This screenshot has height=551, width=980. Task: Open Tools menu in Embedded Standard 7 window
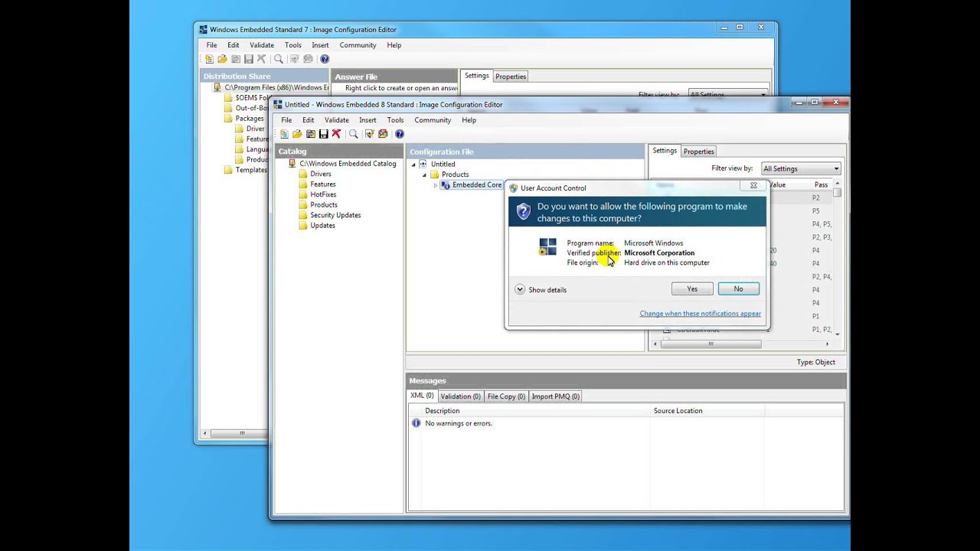click(292, 45)
